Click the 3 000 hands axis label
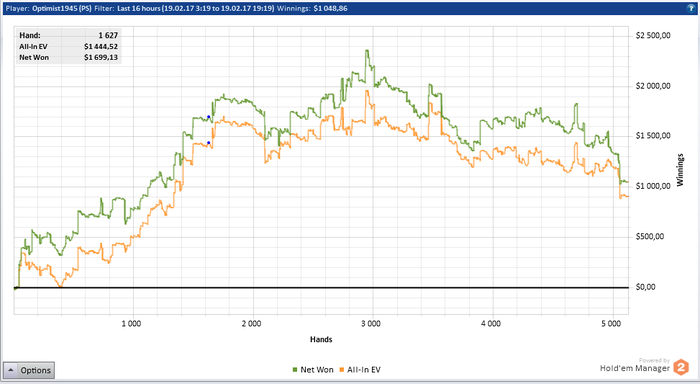 coord(371,324)
